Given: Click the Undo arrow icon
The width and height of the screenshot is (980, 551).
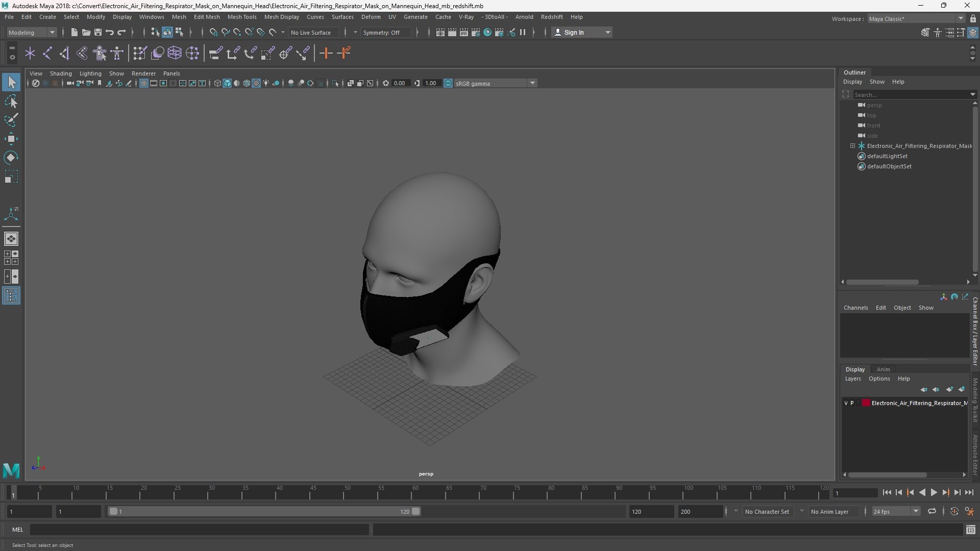Looking at the screenshot, I should tap(110, 32).
